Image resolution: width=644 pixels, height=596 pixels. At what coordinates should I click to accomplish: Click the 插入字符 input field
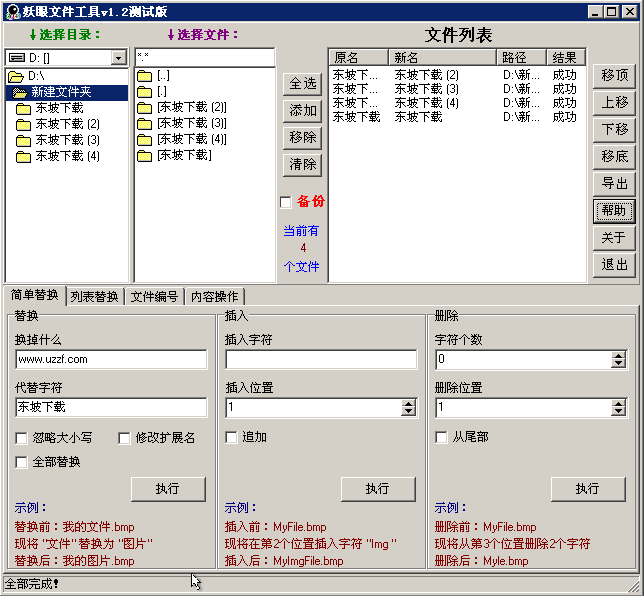click(x=321, y=360)
